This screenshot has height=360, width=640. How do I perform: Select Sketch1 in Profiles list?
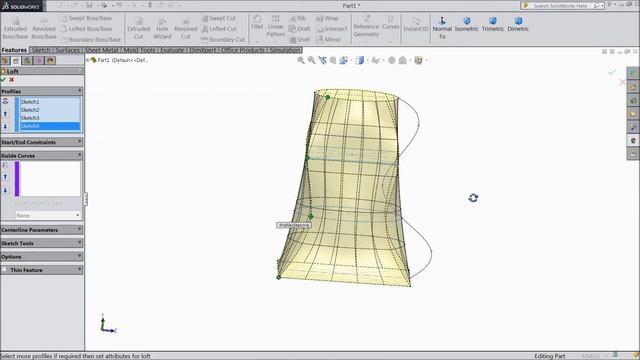50,102
